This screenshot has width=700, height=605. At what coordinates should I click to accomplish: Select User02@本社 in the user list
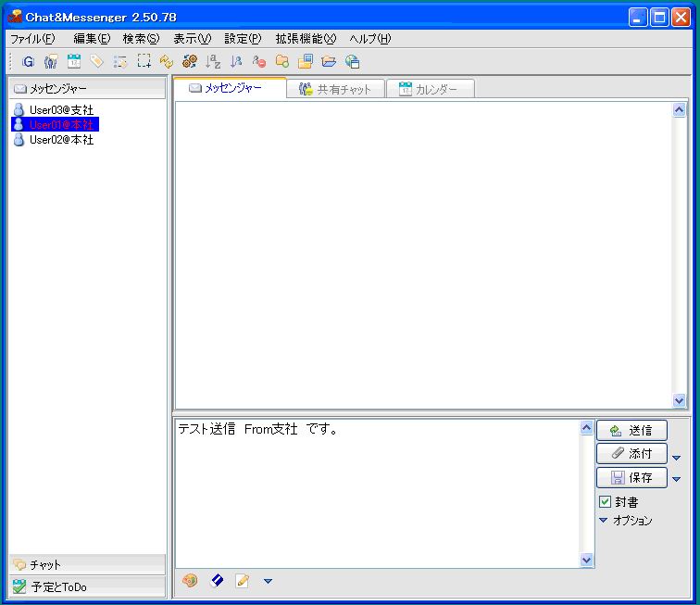pyautogui.click(x=55, y=140)
